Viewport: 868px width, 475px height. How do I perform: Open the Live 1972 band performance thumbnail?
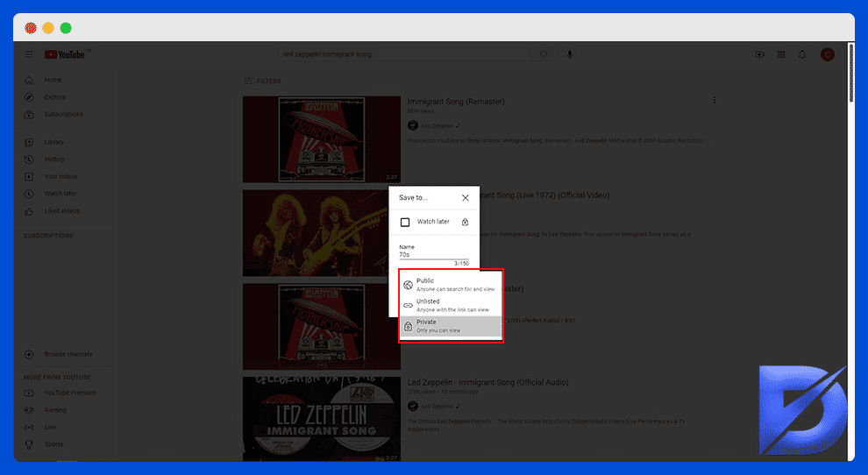coord(316,233)
